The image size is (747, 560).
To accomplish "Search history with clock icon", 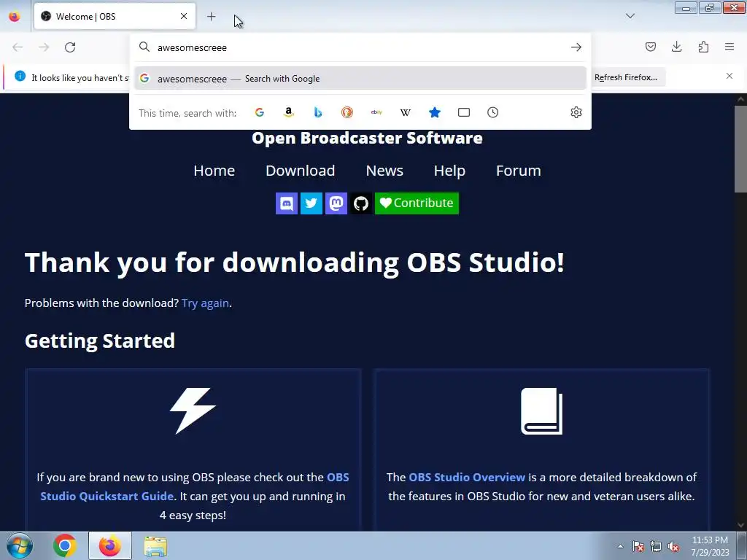I will [492, 112].
